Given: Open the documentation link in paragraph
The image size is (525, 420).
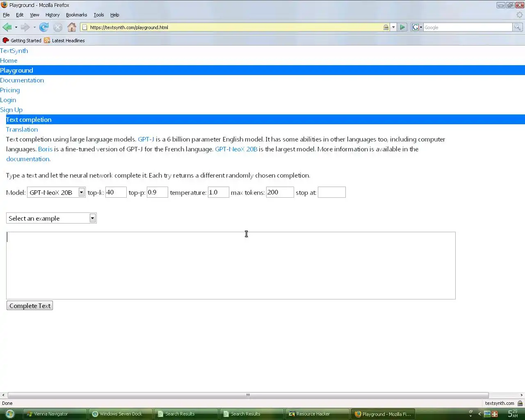Looking at the screenshot, I should tap(28, 159).
